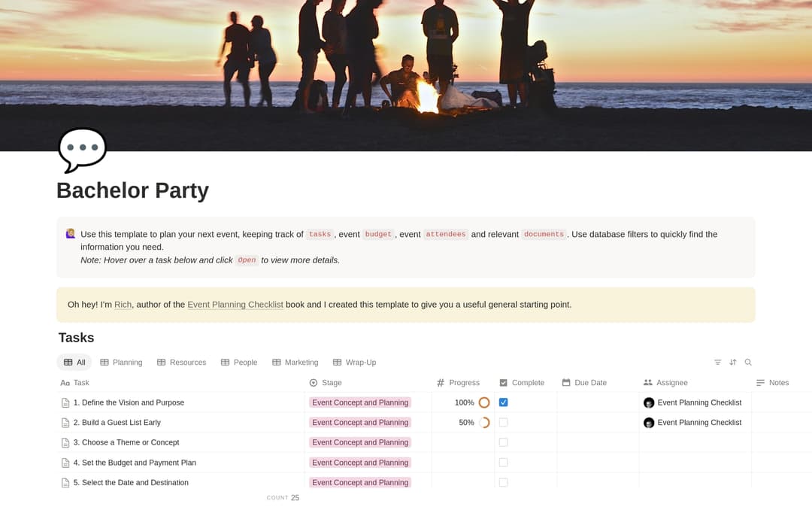Open the Event Planning Checklist book link
The image size is (812, 507).
tap(235, 305)
